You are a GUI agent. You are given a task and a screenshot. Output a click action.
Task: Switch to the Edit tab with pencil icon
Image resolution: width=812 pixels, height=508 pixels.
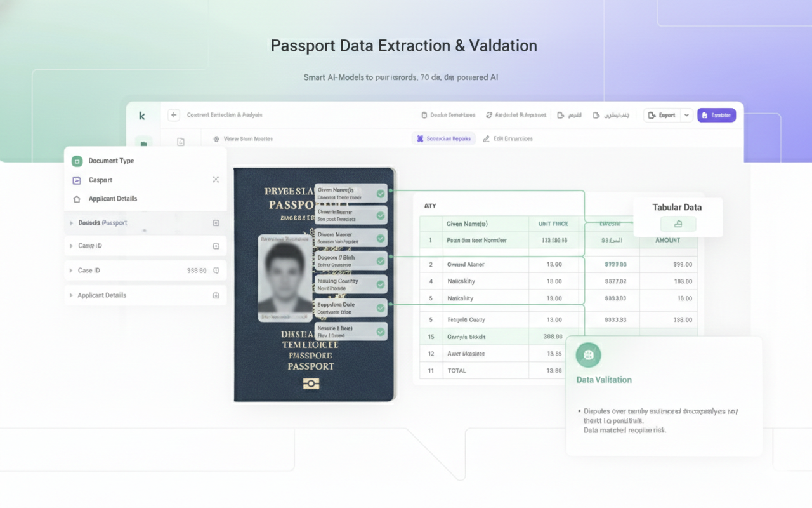click(x=507, y=138)
